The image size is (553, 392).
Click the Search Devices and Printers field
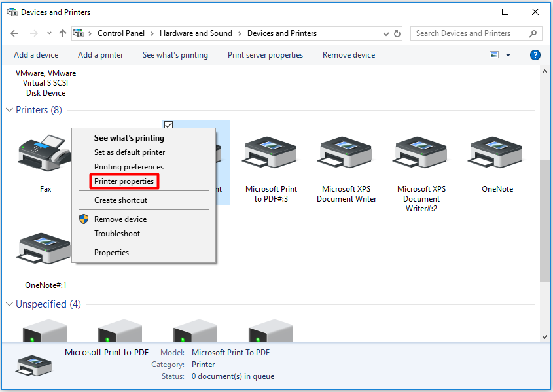(x=476, y=33)
